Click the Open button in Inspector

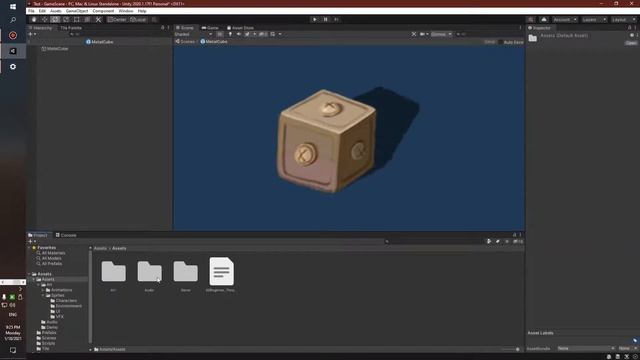point(631,43)
